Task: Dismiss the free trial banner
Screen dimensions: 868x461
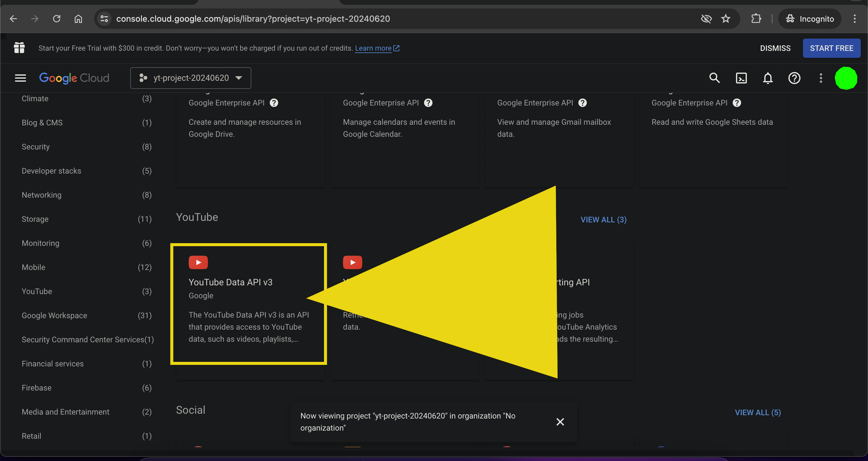Action: tap(775, 48)
